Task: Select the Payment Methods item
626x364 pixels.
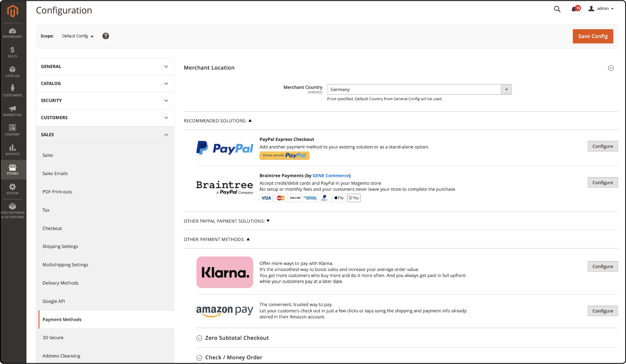Action: pos(106,320)
